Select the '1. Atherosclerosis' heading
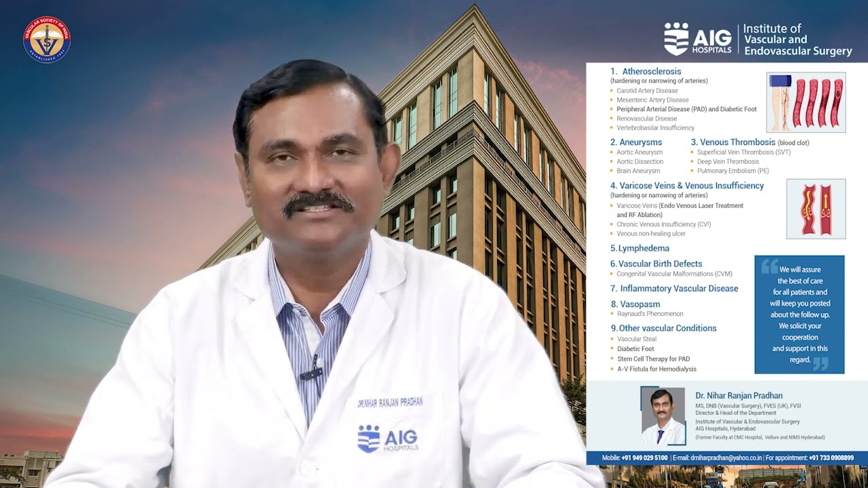Screen dimensions: 868x488 click(x=646, y=71)
